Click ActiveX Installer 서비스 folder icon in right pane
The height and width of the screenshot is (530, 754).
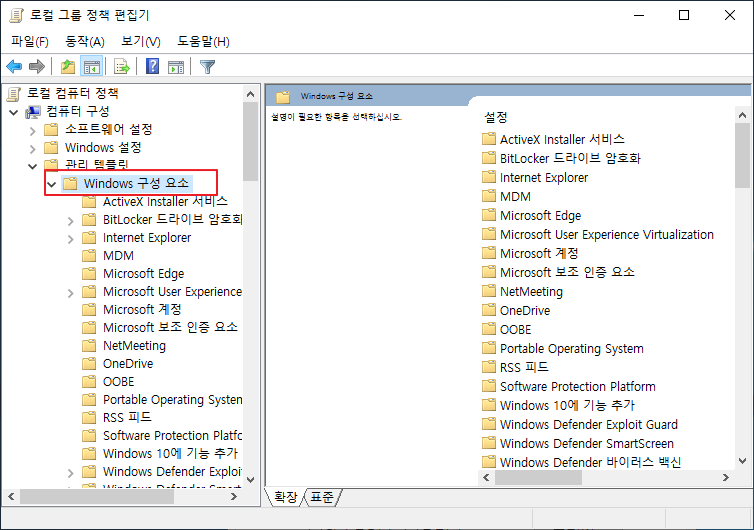(489, 139)
